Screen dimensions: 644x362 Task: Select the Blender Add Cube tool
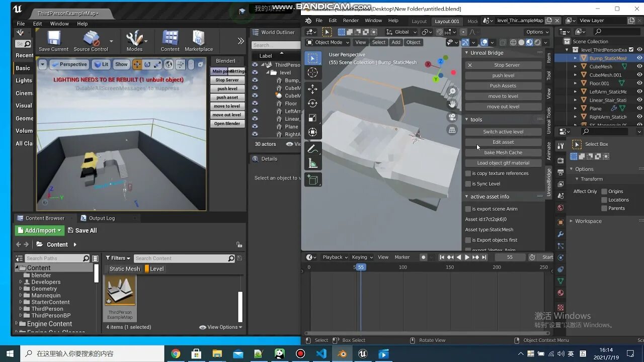312,179
